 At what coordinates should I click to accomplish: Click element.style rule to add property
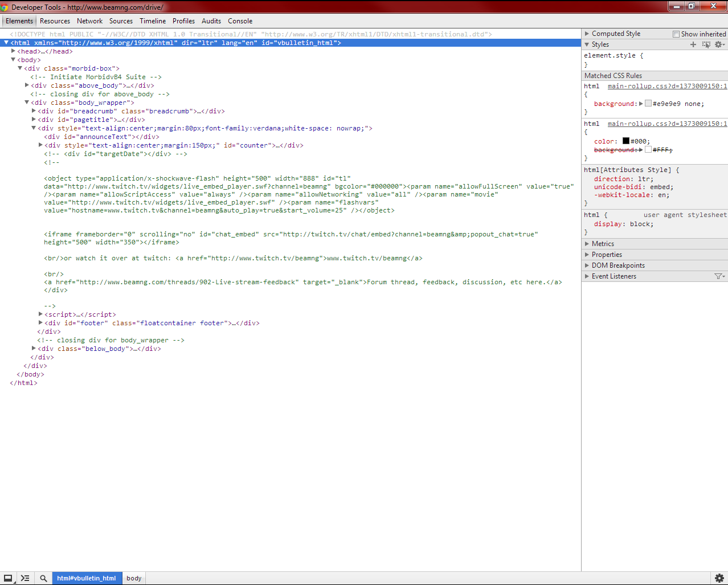tap(614, 56)
